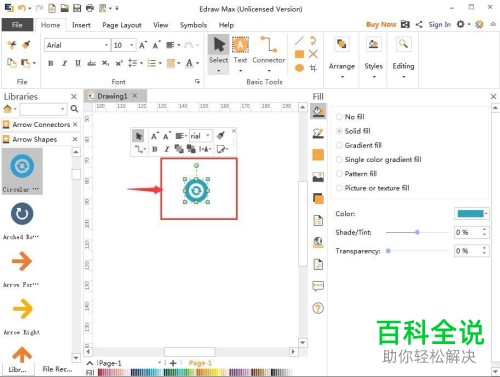500x377 pixels.
Task: Open the help question-mark panel icon
Action: point(318,308)
